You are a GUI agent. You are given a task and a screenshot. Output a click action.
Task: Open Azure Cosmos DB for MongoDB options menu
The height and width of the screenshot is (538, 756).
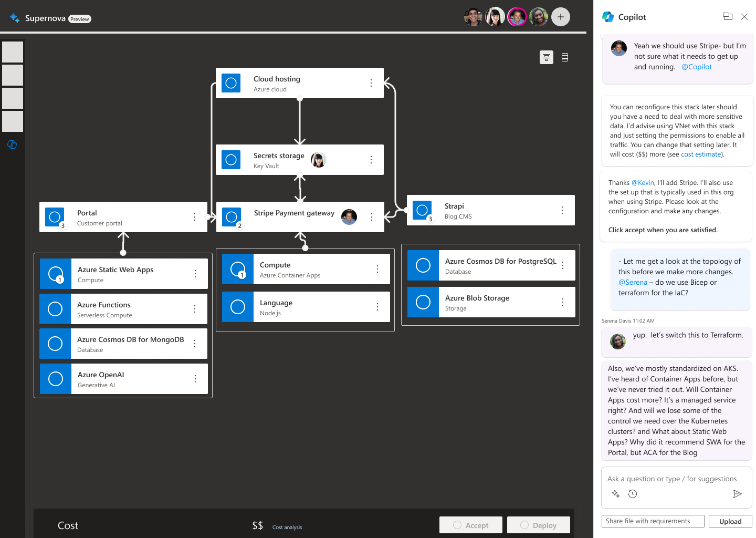tap(195, 344)
